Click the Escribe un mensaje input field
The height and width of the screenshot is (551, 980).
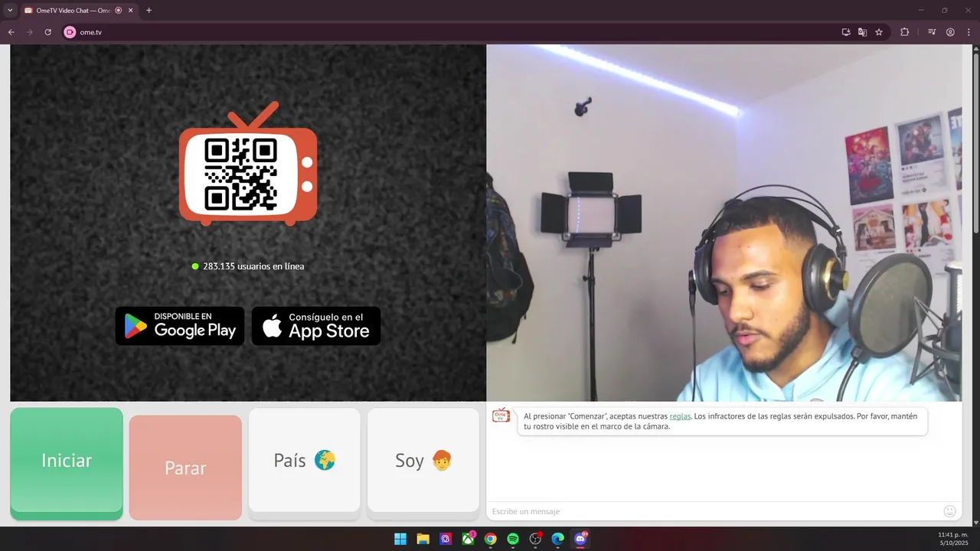coord(716,511)
